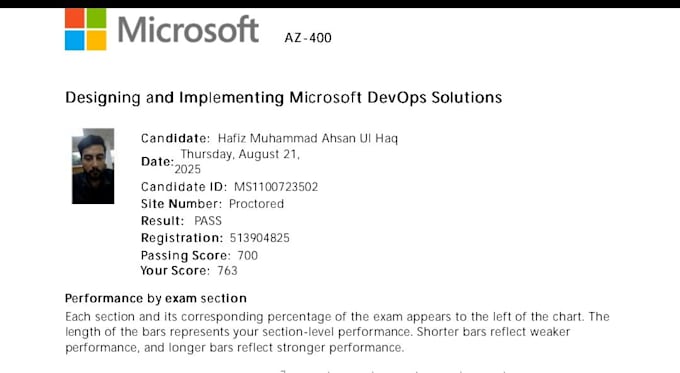This screenshot has width=680, height=373.
Task: Click the date Thursday, August 21
Action: click(x=240, y=154)
